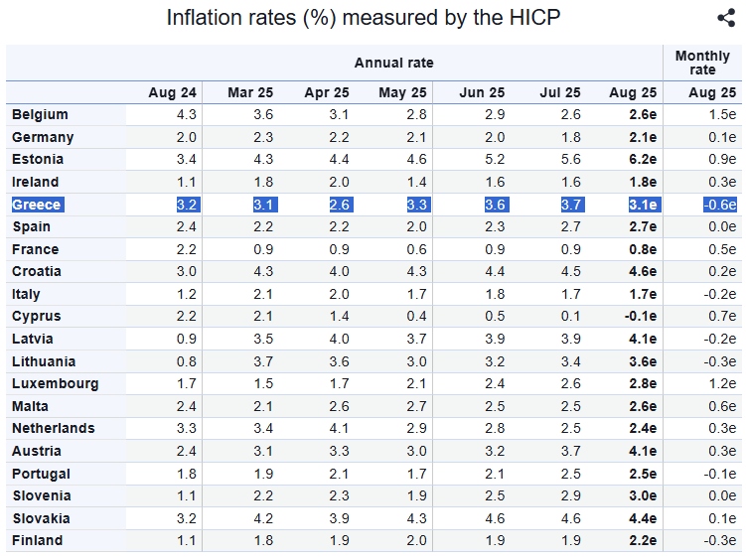The height and width of the screenshot is (560, 746).
Task: Click the share icon beside the title
Action: tap(726, 18)
